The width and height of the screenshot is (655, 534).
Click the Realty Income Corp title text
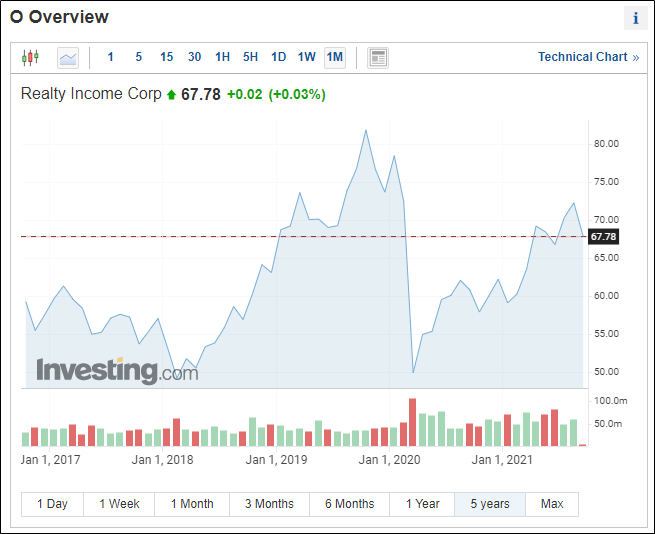91,94
